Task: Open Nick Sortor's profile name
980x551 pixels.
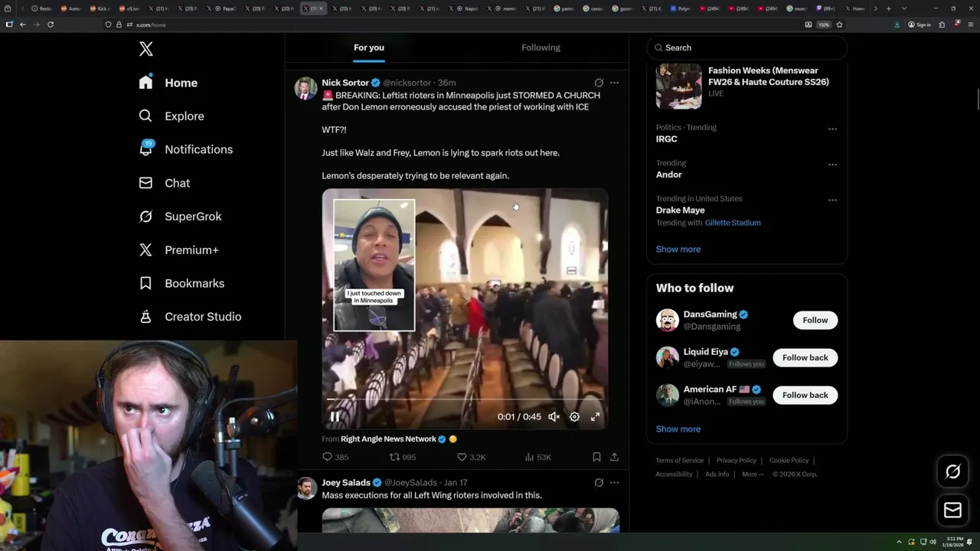Action: [x=345, y=83]
